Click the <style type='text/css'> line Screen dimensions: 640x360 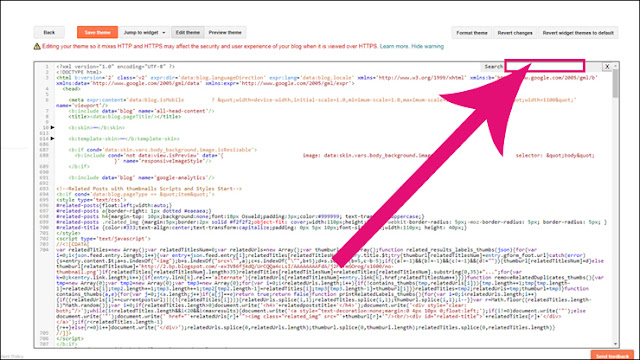tap(92, 200)
